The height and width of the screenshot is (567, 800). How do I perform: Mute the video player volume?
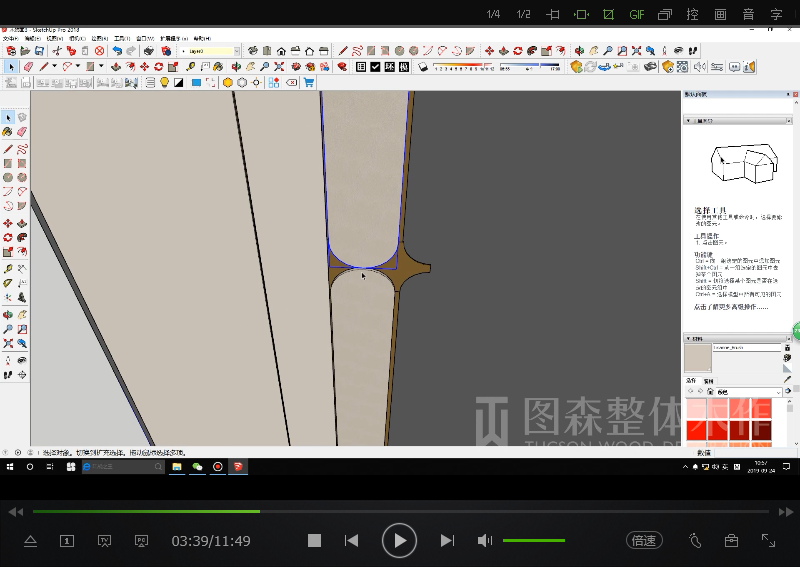485,540
